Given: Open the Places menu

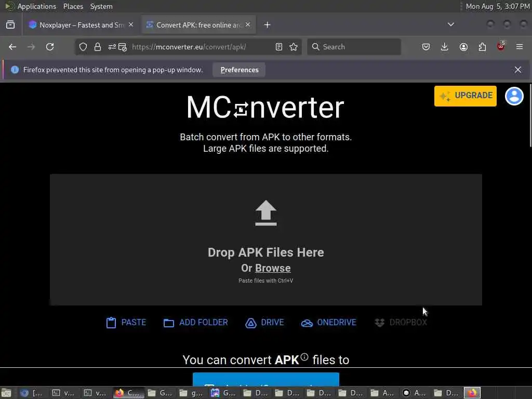Looking at the screenshot, I should click(73, 6).
